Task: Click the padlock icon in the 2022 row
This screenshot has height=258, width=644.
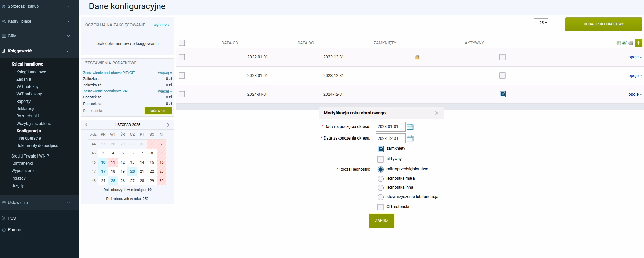Action: pyautogui.click(x=417, y=57)
